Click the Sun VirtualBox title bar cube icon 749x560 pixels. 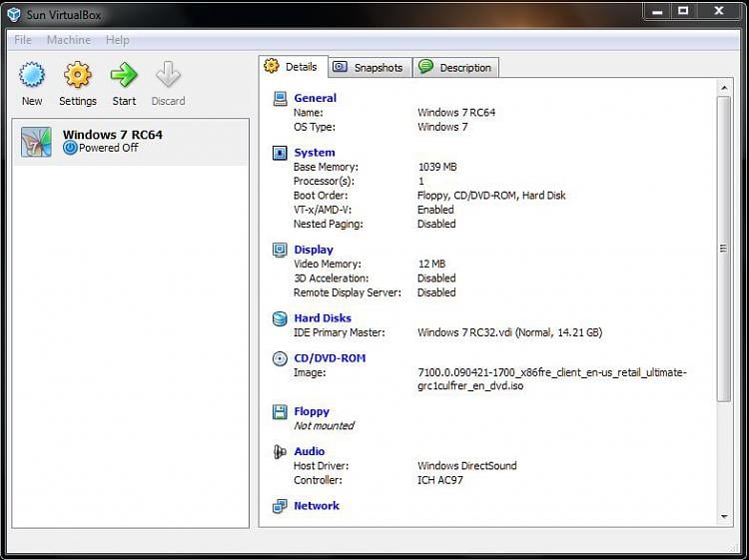pos(14,14)
